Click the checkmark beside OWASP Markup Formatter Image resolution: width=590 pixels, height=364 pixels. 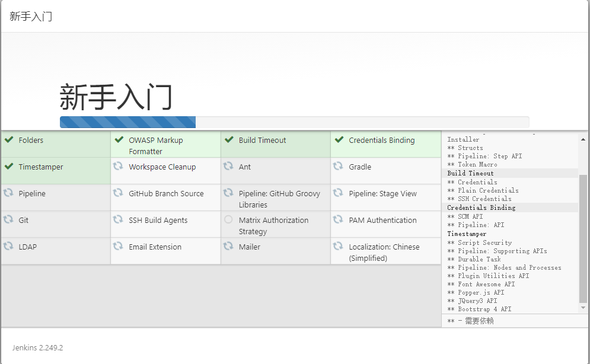click(x=119, y=140)
